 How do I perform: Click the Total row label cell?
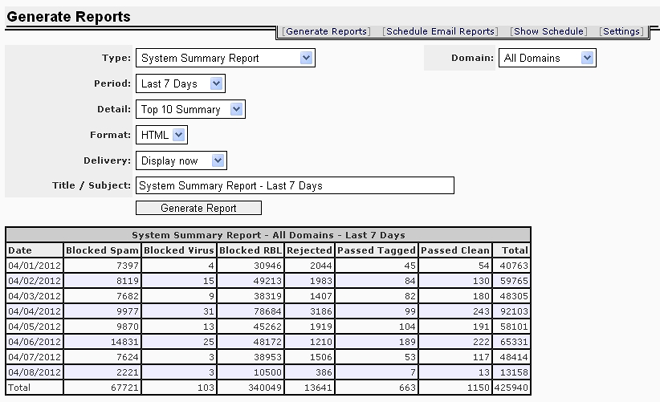tap(35, 387)
